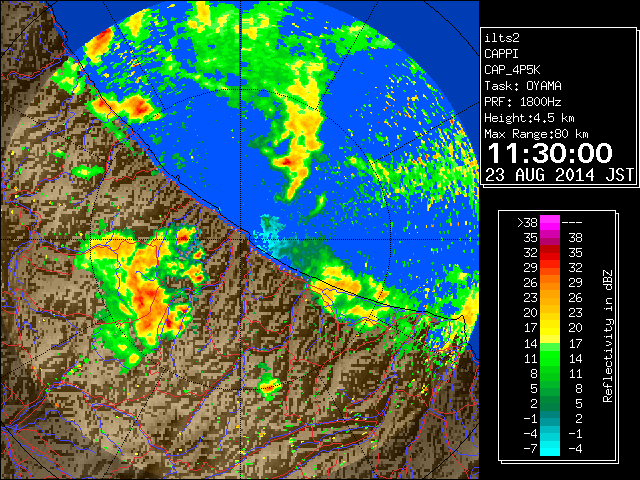
Task: Click the 11:30:00 timestamp
Action: pyautogui.click(x=550, y=153)
